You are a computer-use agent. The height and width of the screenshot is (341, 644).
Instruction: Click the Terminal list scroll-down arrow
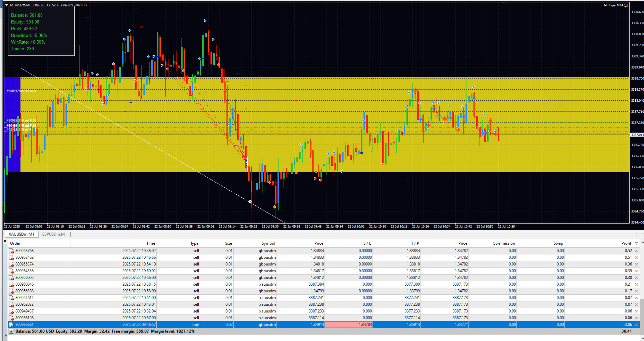click(x=642, y=338)
